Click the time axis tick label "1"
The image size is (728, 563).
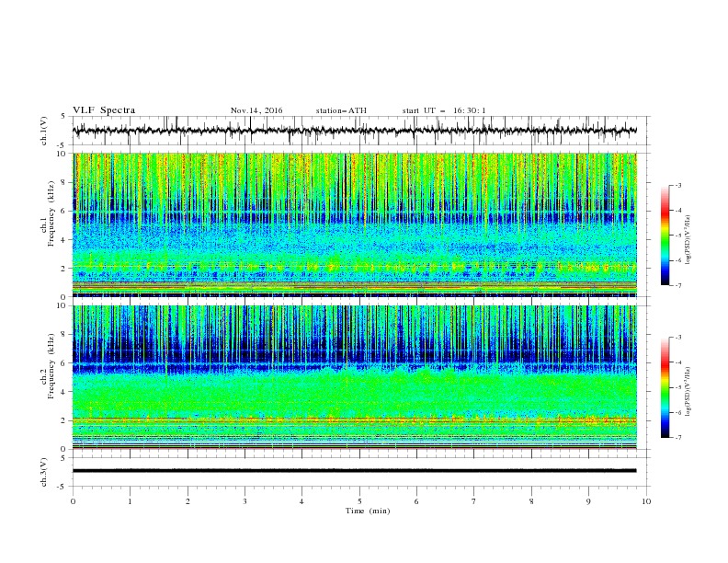pos(130,501)
